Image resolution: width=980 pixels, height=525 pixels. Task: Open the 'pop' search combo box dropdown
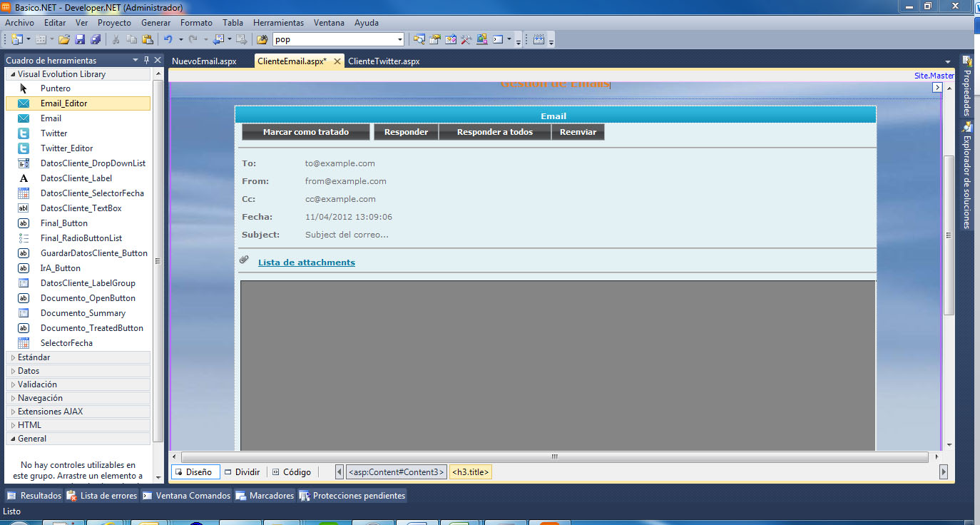point(399,40)
